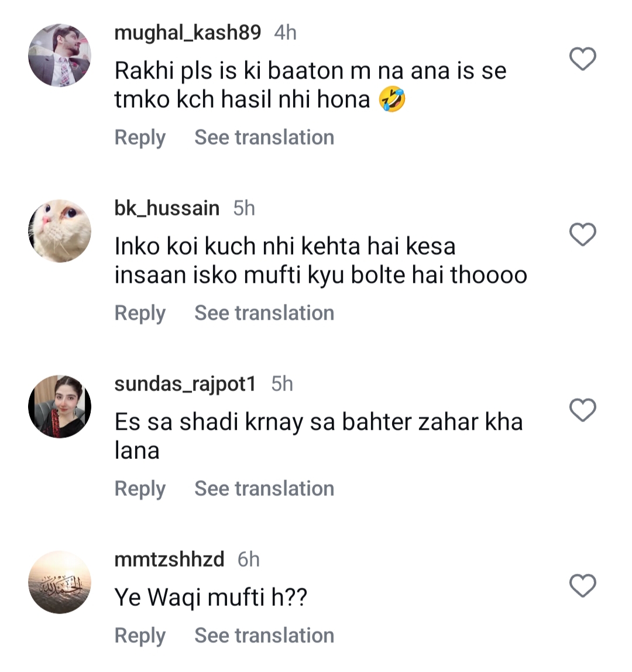632x672 pixels.
Task: See translation of mughal_kash89's comment
Action: (264, 137)
